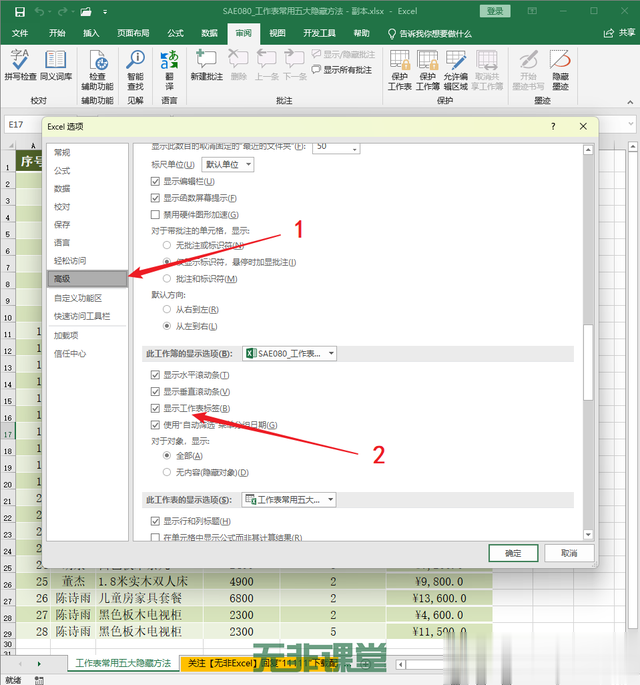Click sheet tab next navigation arrow
This screenshot has height=685, width=640.
39,664
